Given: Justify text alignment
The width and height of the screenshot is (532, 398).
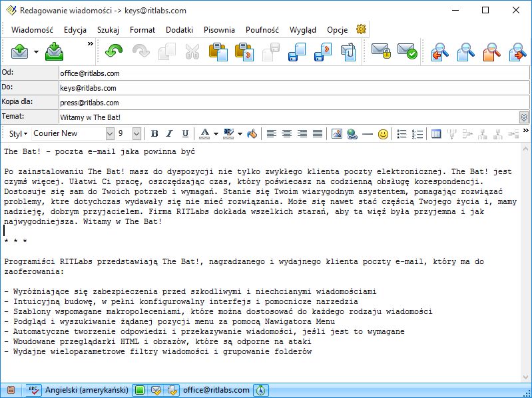Looking at the screenshot, I should click(x=318, y=134).
